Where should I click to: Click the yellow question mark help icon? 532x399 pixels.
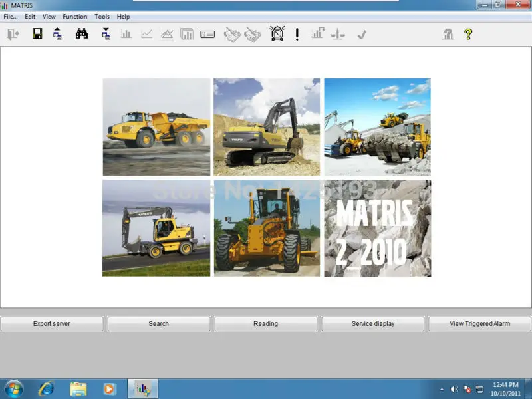point(468,34)
